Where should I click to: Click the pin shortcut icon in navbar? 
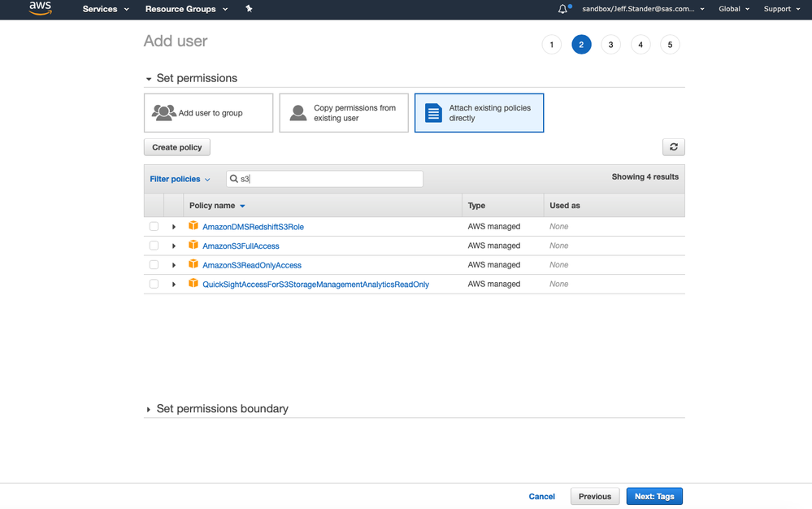(249, 9)
